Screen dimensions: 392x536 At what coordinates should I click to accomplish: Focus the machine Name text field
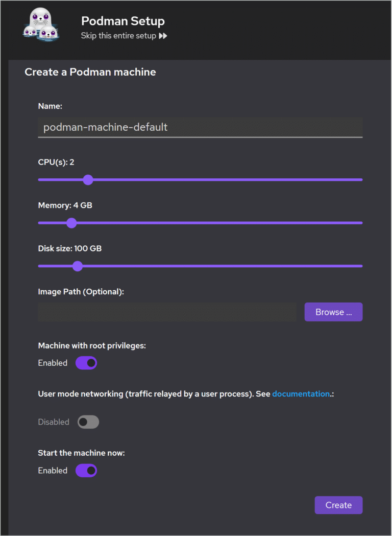coord(200,127)
